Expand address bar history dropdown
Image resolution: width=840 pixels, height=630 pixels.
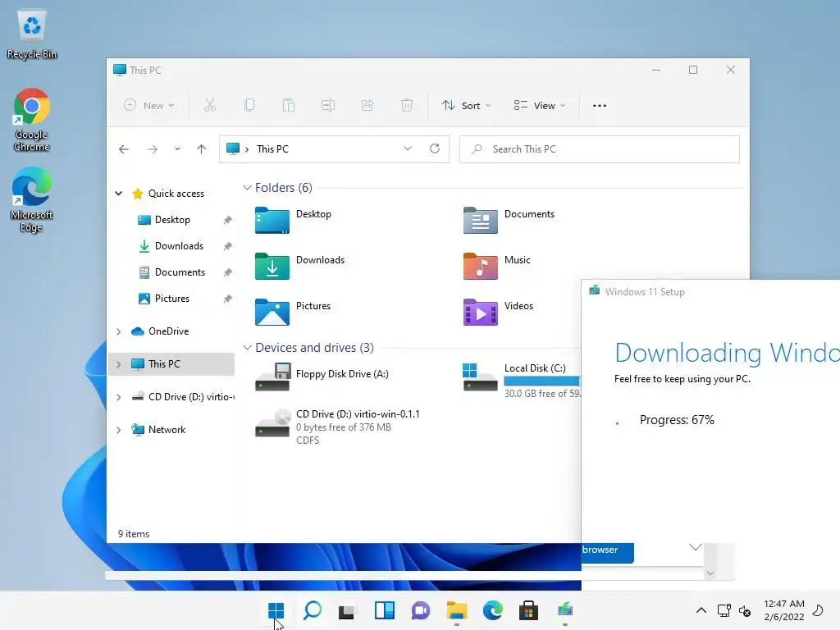pyautogui.click(x=408, y=148)
